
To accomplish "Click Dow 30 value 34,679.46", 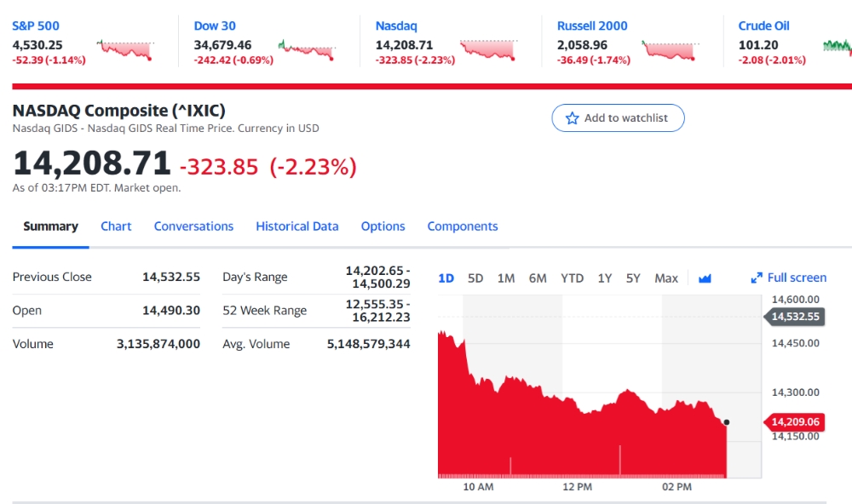I will click(x=222, y=45).
